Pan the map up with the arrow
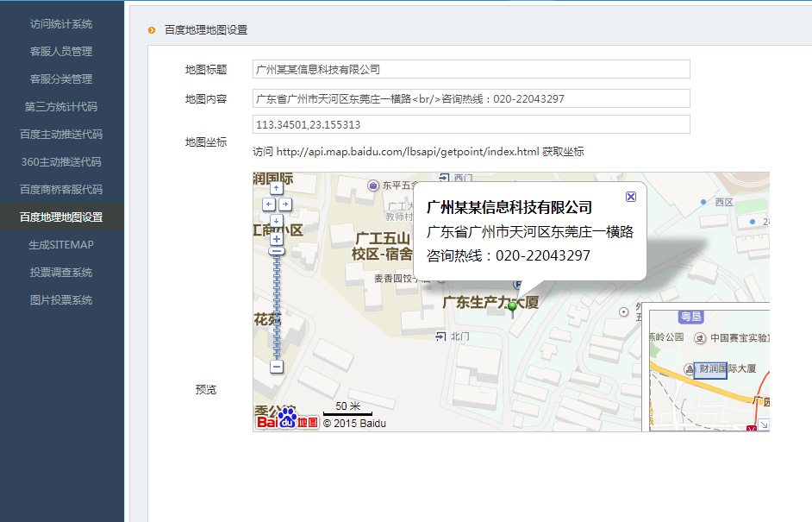Image resolution: width=812 pixels, height=522 pixels. click(x=277, y=188)
